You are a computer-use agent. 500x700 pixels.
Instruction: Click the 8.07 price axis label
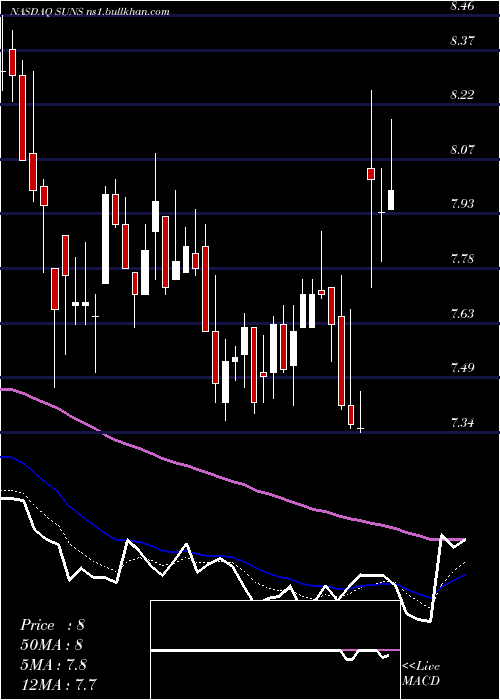[462, 149]
